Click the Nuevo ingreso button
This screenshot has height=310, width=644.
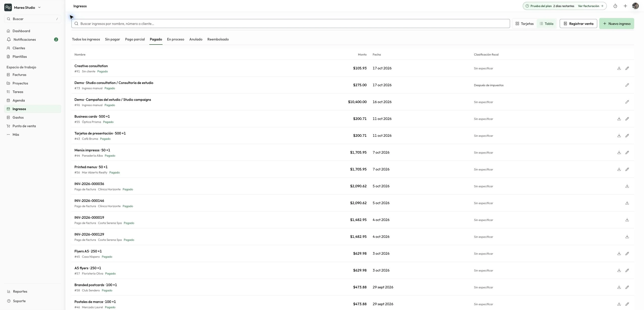[617, 24]
